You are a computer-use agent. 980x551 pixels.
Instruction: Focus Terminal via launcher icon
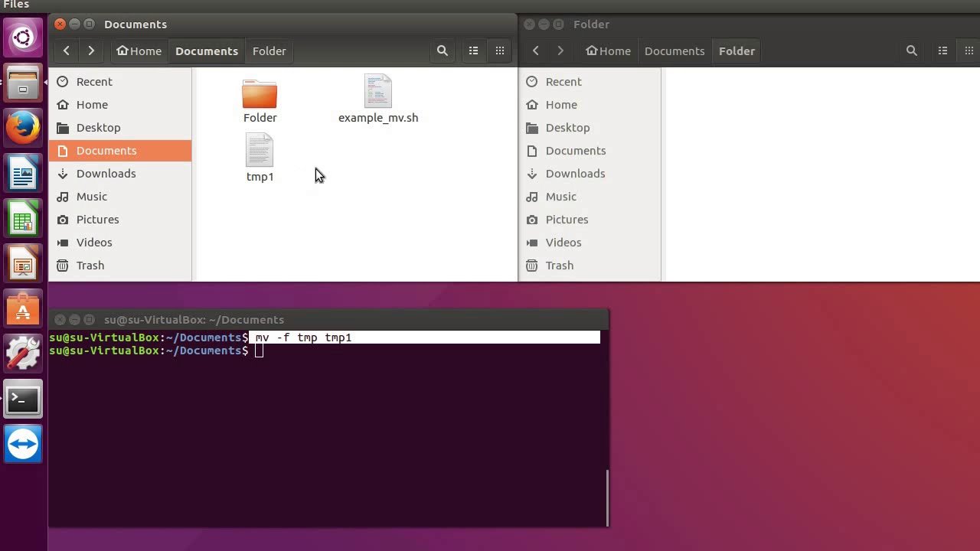pos(23,399)
